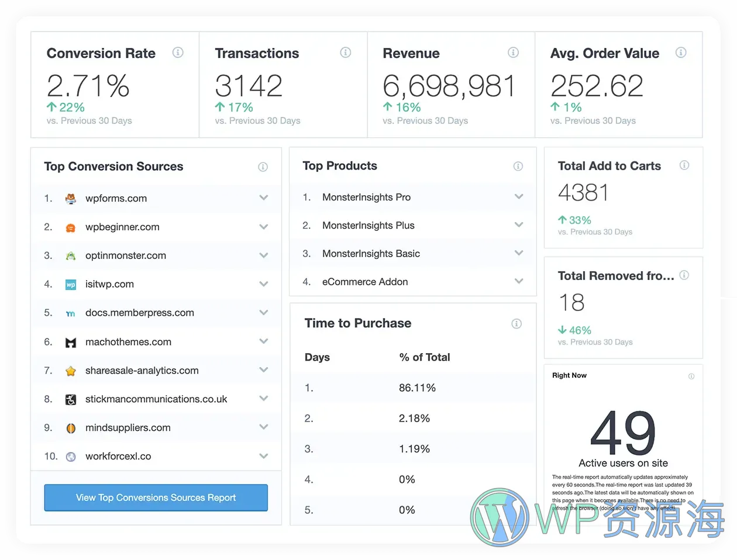Click the stickmancommunications.co.uk favicon
737x560 pixels.
(x=71, y=400)
